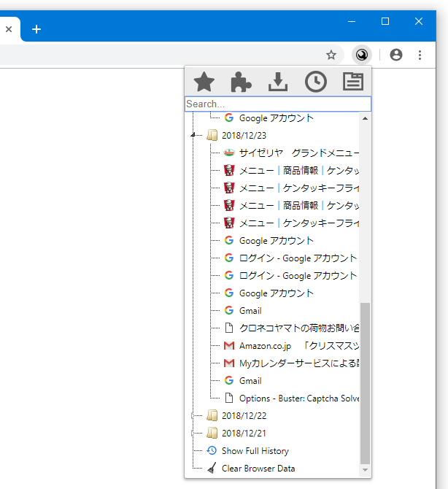This screenshot has height=489, width=448.
Task: Open サイゼリヤ グランドメニュー history entry
Action: (299, 153)
